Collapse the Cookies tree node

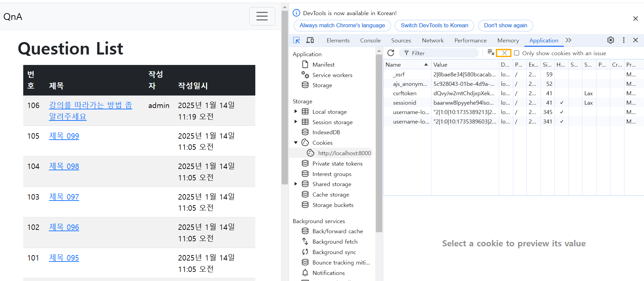pos(296,143)
